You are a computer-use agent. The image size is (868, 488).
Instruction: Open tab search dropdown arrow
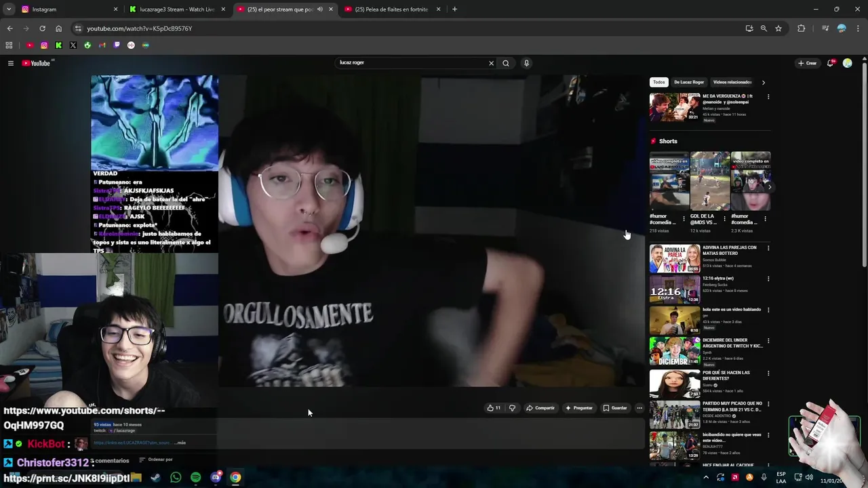point(9,9)
